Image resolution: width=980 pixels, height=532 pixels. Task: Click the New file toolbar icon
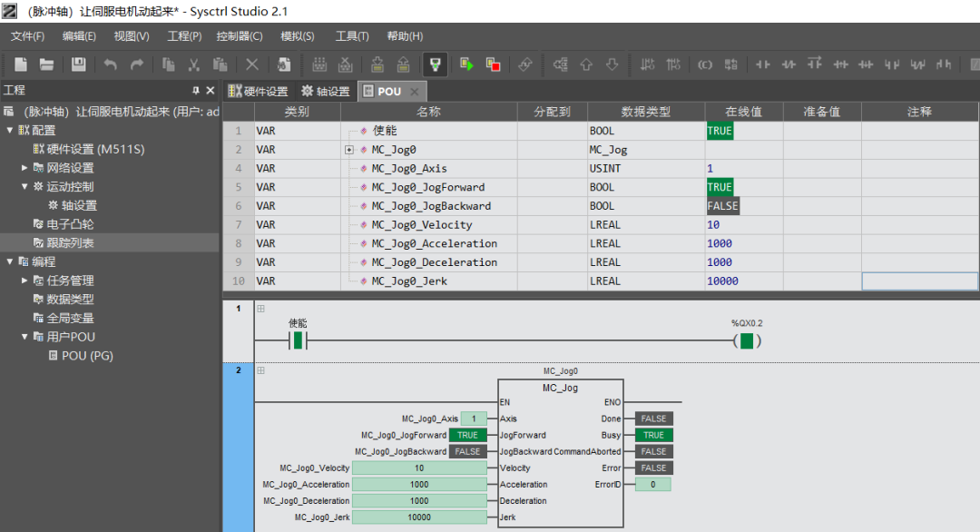(x=21, y=64)
